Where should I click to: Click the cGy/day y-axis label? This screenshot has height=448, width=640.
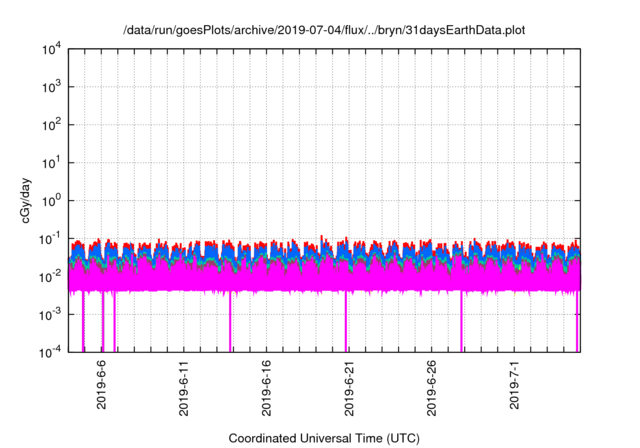click(26, 200)
